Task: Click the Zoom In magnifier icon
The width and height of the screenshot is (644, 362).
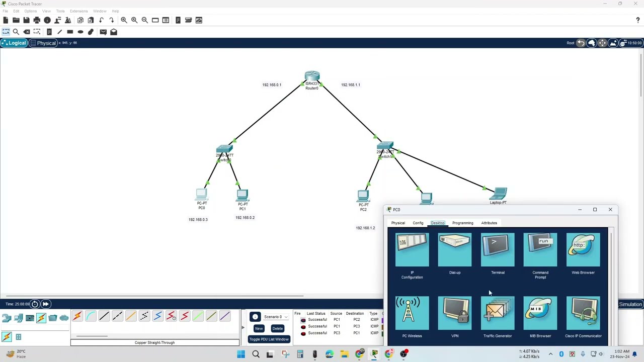Action: coord(124,20)
